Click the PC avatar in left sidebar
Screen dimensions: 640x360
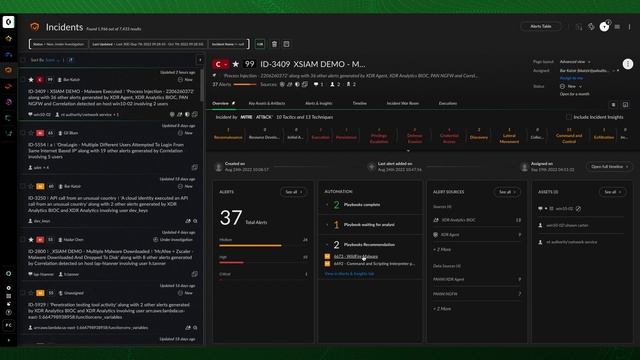9,325
